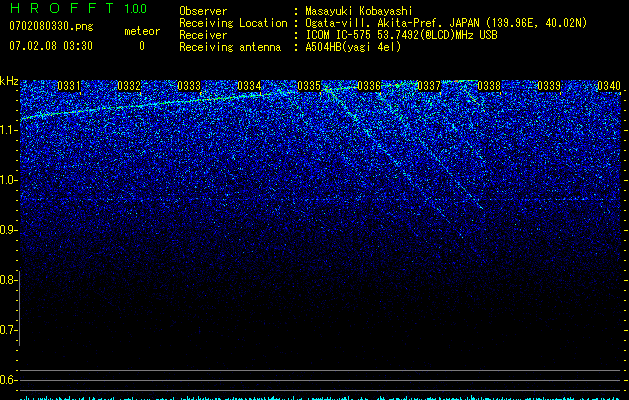This screenshot has width=629, height=400.
Task: Click the 0.8 kHz axis label
Action: [8, 280]
